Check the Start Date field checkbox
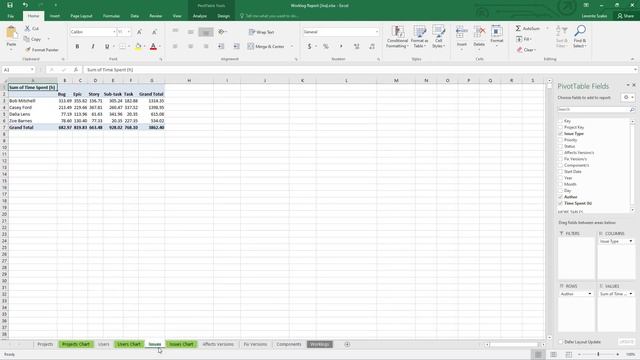The width and height of the screenshot is (640, 360). (560, 171)
